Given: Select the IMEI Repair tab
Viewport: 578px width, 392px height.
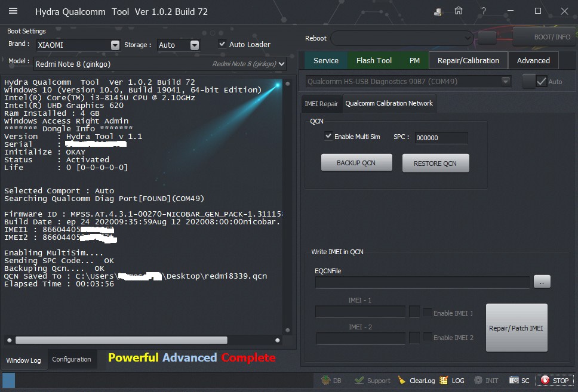Looking at the screenshot, I should pos(321,104).
